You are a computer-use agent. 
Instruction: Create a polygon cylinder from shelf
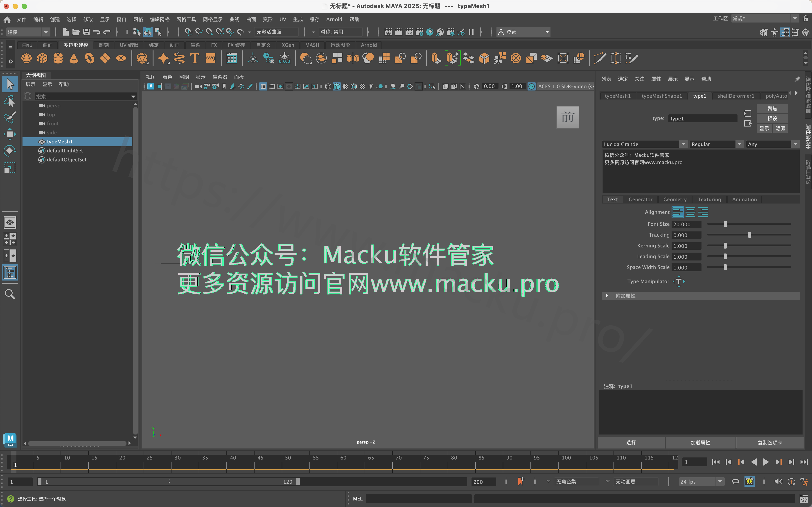click(58, 58)
